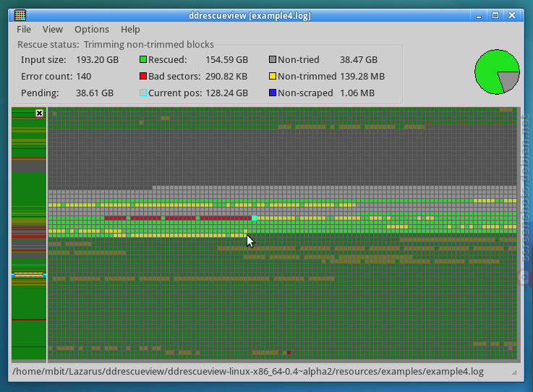Select the Input size value 193.20 GB

(97, 60)
